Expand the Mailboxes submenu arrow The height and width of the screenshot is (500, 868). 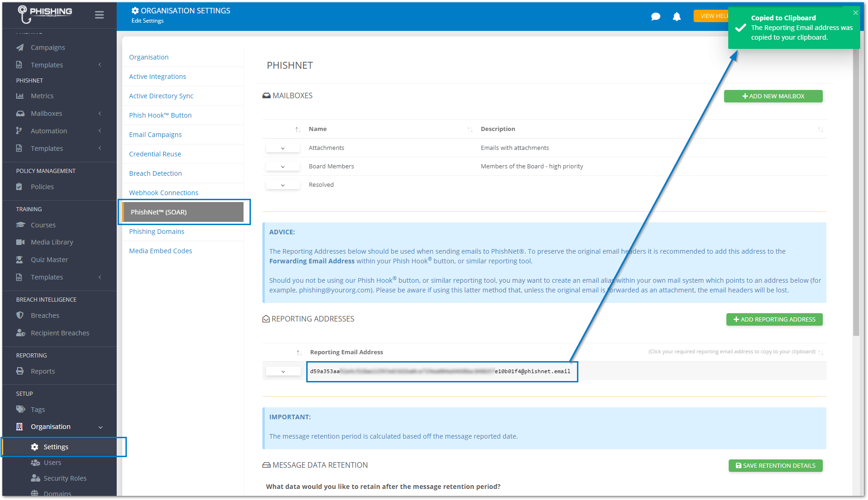pos(100,113)
